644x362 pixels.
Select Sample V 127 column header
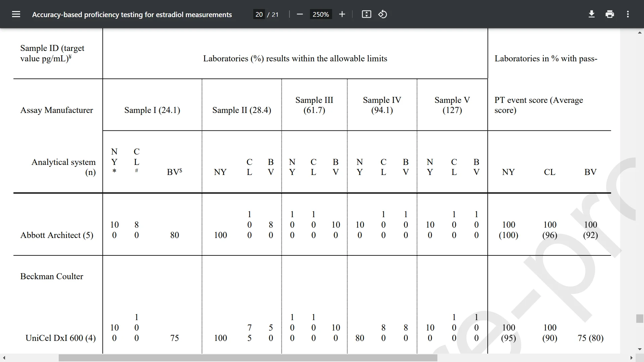point(452,105)
